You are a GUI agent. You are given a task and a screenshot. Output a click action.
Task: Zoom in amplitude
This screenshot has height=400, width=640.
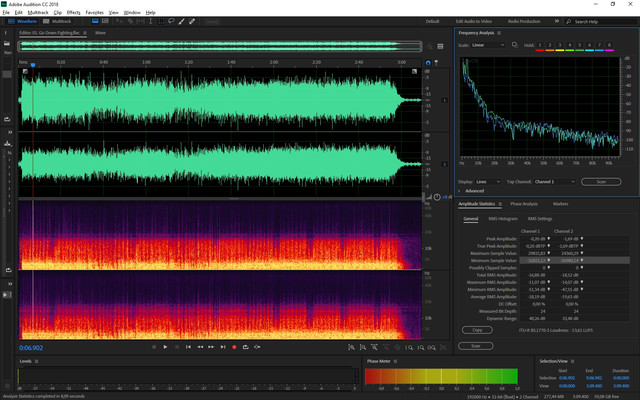tap(351, 347)
